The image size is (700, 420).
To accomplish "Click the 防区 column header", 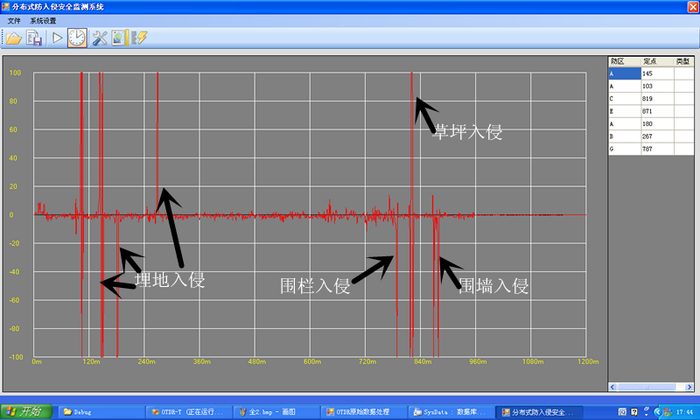I will [625, 62].
